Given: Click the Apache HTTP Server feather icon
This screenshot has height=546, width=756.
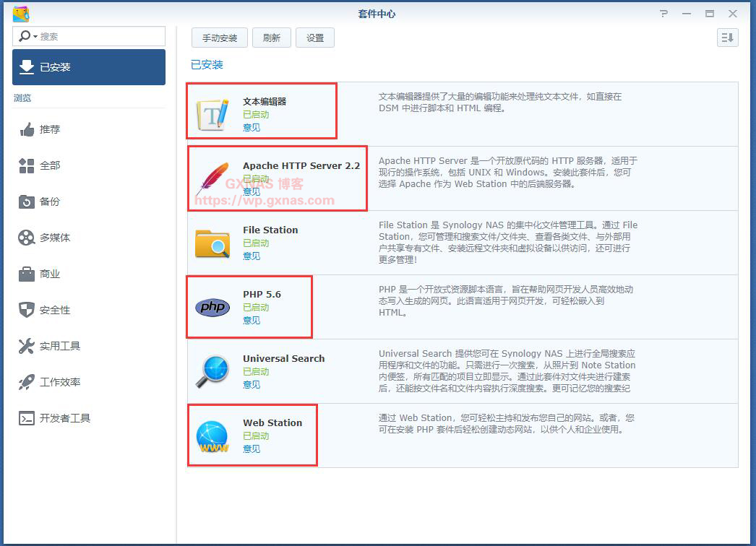Looking at the screenshot, I should [x=212, y=178].
